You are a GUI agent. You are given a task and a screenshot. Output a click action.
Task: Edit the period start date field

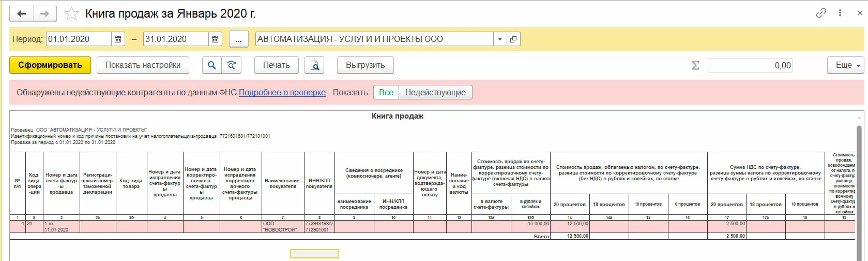pyautogui.click(x=79, y=39)
